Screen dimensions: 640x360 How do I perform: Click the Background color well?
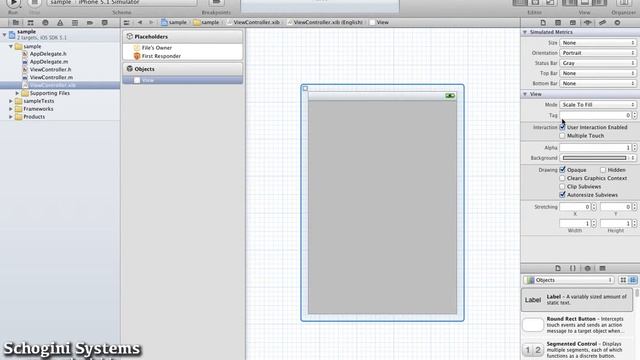click(x=594, y=158)
